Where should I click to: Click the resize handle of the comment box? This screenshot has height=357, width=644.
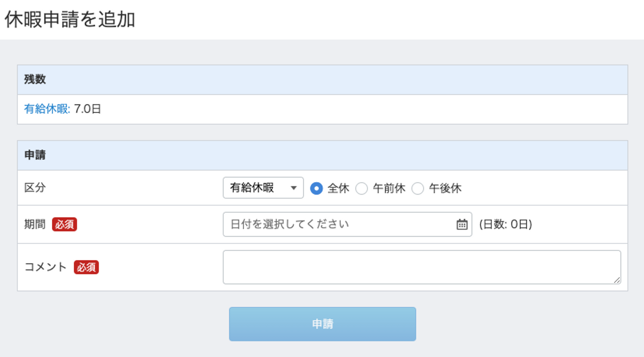(x=617, y=280)
